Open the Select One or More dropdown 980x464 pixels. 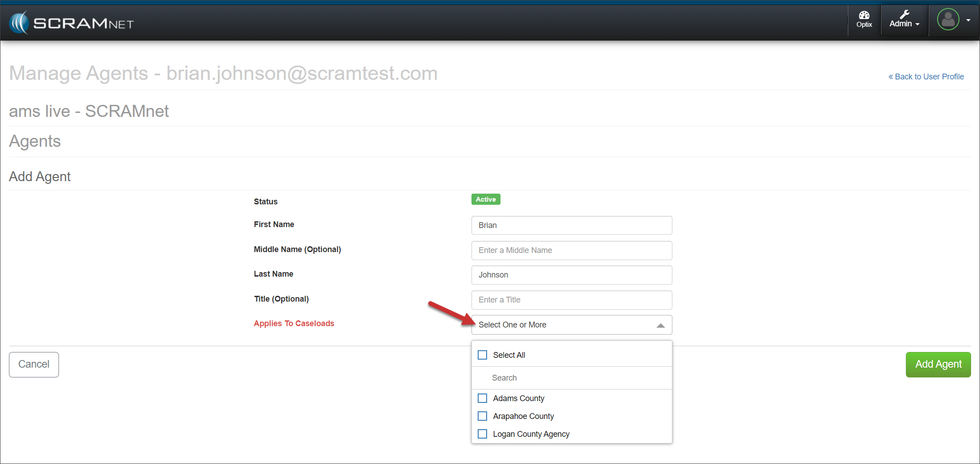pyautogui.click(x=563, y=325)
